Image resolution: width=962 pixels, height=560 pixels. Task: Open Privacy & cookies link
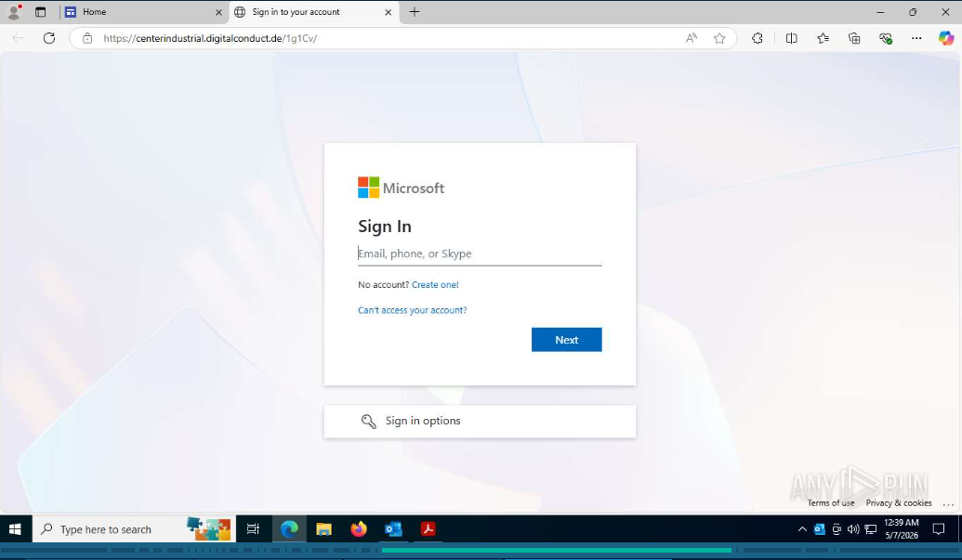click(x=899, y=503)
